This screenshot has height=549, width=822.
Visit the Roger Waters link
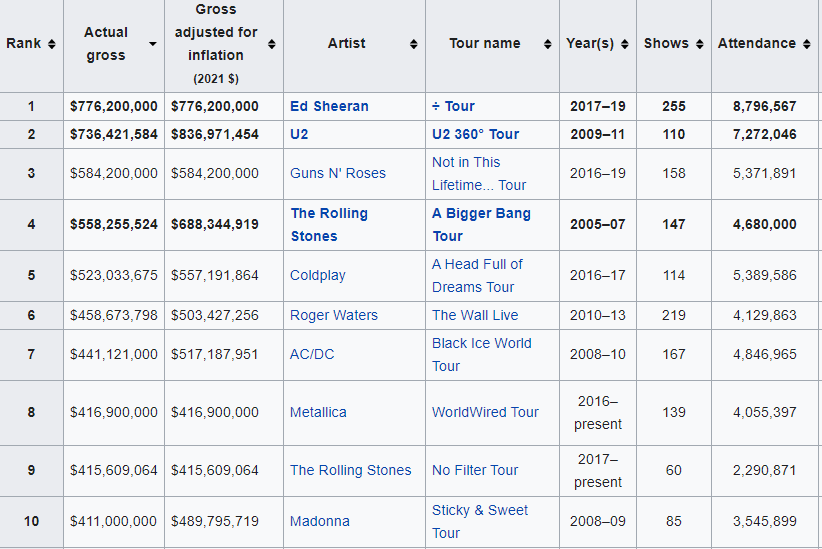pyautogui.click(x=334, y=315)
